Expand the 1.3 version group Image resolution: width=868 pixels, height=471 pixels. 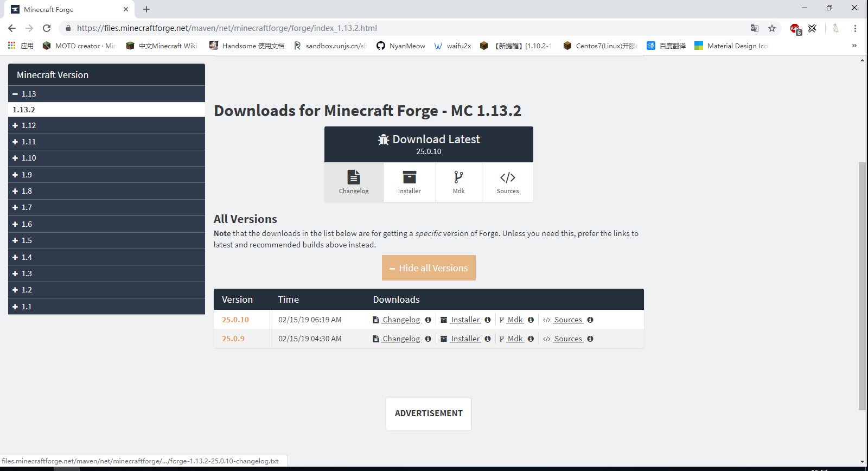[106, 273]
